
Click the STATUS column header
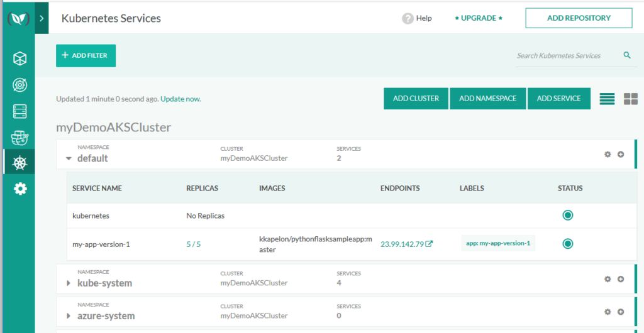570,188
